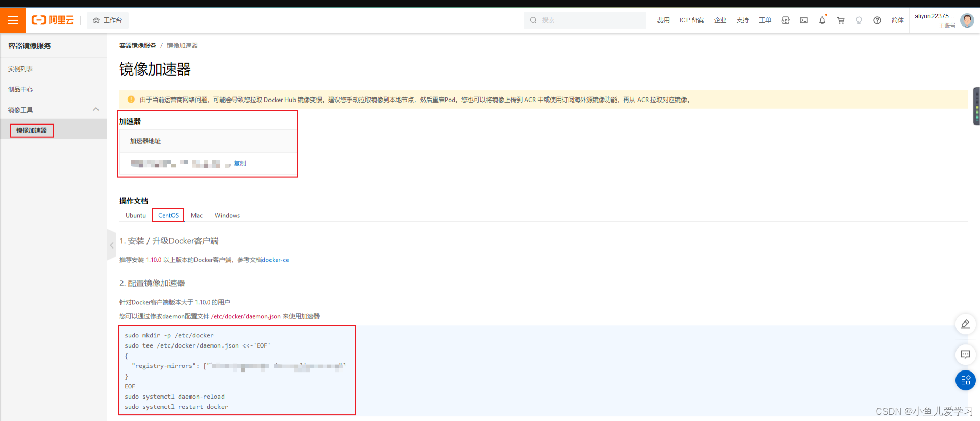Click the 容器镜像服务 sidebar title

pos(30,46)
